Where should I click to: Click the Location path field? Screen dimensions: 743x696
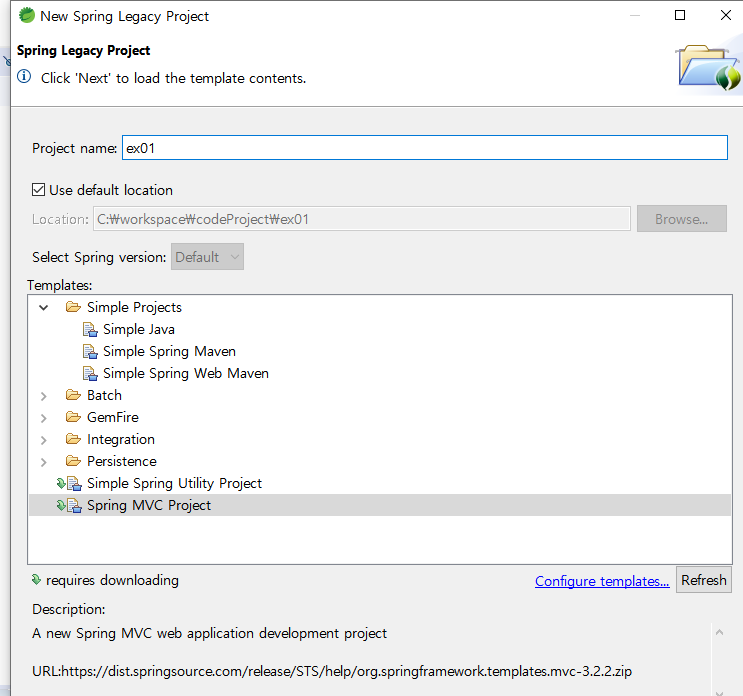point(362,219)
